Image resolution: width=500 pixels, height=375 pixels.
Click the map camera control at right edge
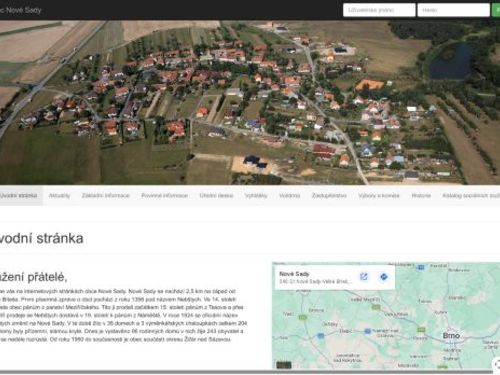coord(497,364)
